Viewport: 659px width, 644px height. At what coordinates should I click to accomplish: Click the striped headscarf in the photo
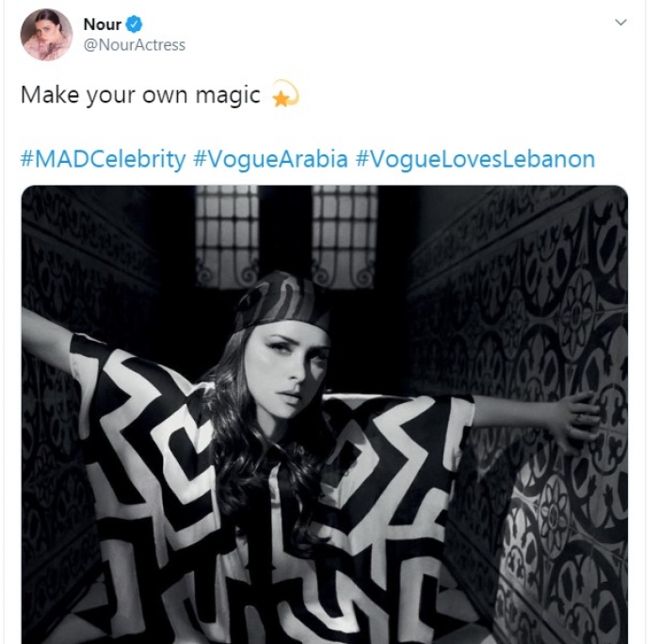(281, 300)
